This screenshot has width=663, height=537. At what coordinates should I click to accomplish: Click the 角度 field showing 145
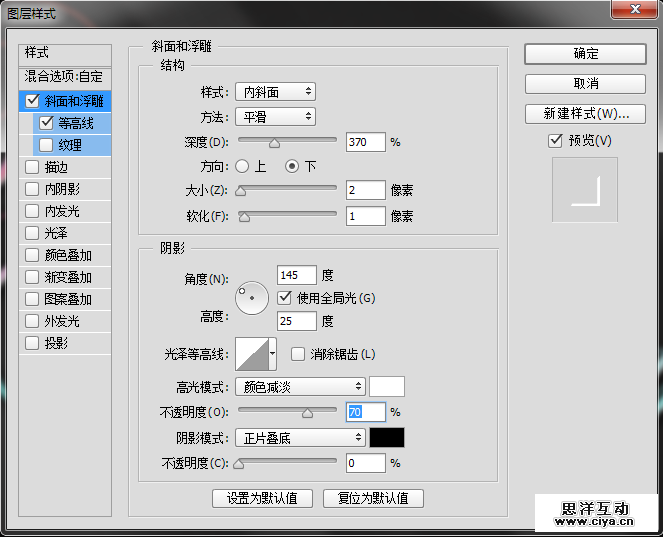point(297,275)
